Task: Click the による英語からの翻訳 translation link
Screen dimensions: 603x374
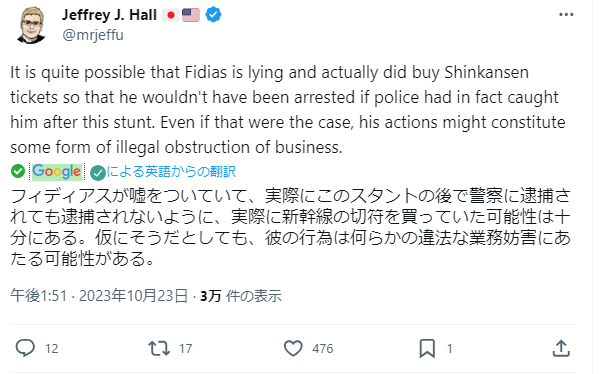Action: click(x=171, y=171)
